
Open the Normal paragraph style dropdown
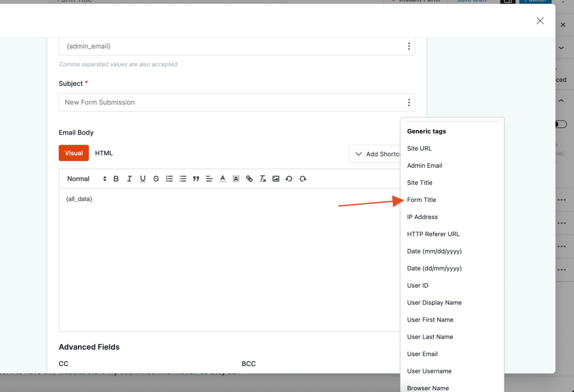click(81, 178)
